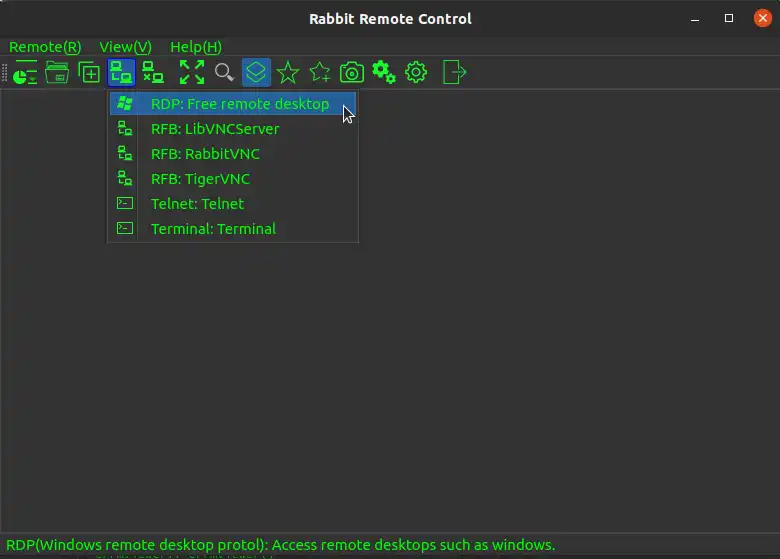This screenshot has width=780, height=559.
Task: Open application settings single gear icon
Action: (x=416, y=73)
